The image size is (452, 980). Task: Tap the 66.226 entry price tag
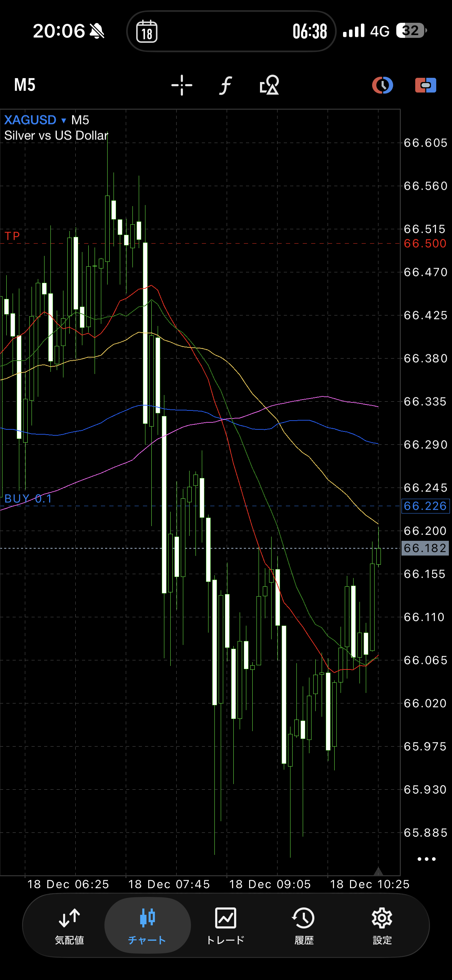[x=425, y=506]
